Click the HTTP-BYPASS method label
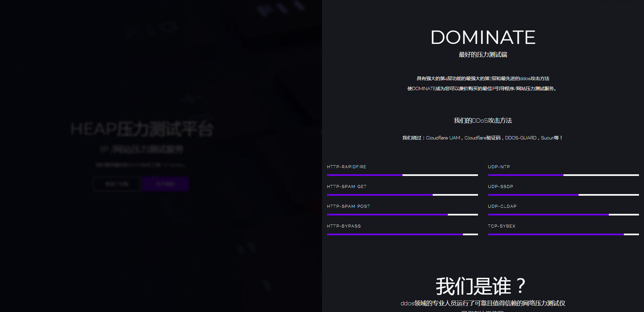Screen dimensions: 644x312 344,226
